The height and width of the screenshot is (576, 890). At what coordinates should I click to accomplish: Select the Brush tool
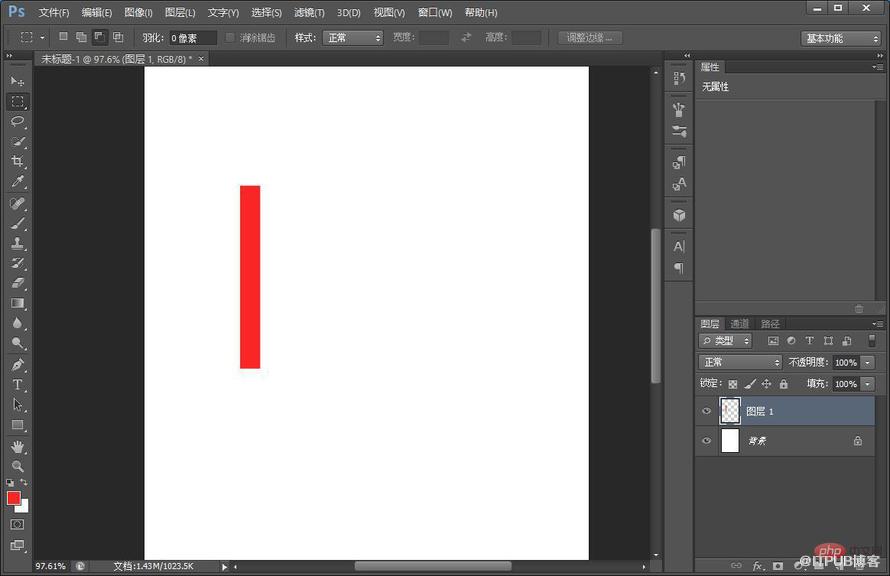click(x=17, y=223)
